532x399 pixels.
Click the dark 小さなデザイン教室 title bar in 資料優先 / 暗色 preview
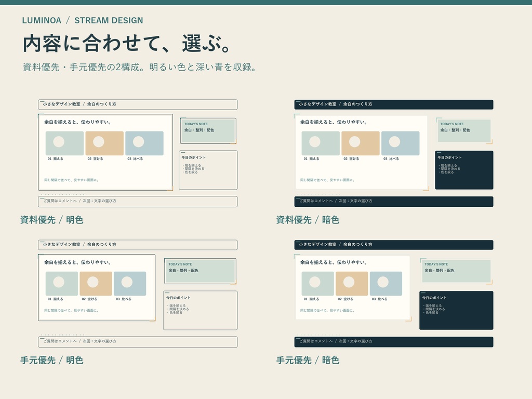394,104
